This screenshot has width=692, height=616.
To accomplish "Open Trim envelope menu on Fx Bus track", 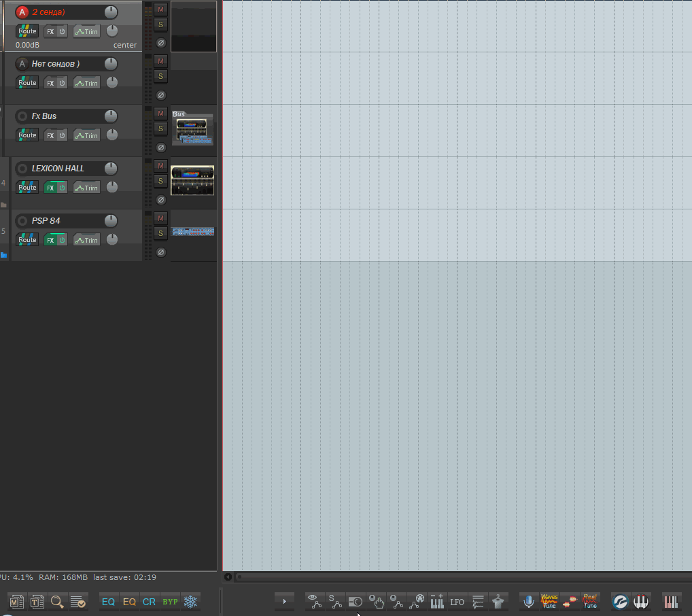I will 86,135.
